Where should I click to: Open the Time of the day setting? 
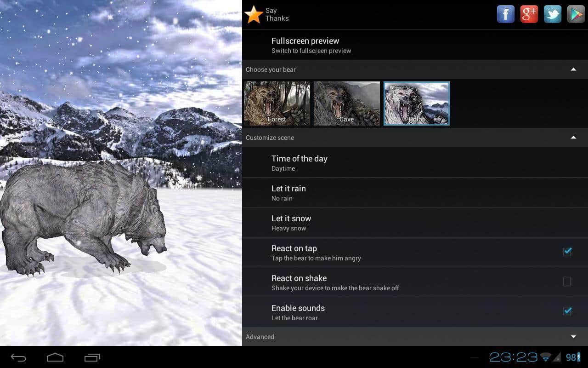(299, 163)
